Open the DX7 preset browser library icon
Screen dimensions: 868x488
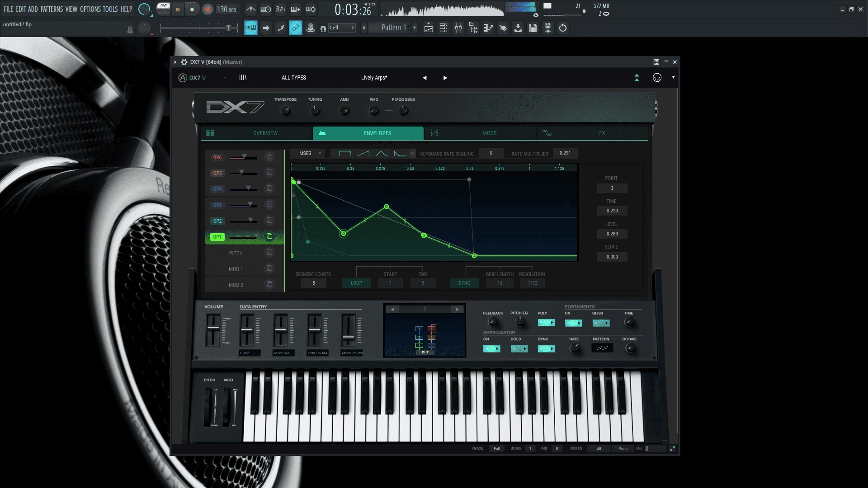coord(243,78)
